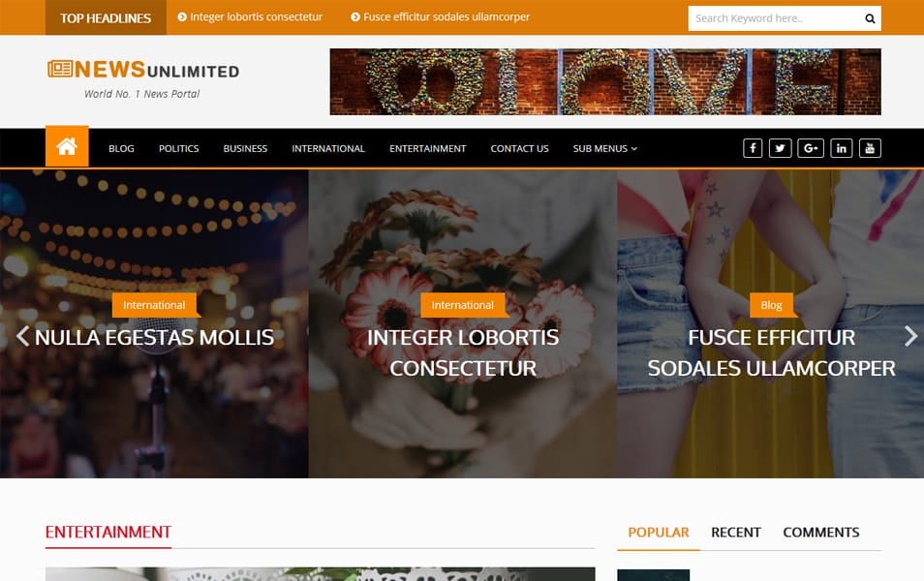Open the Twitter social icon

[x=781, y=148]
